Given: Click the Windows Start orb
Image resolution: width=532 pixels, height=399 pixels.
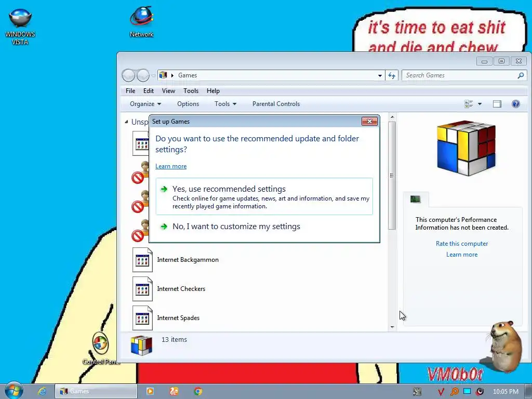Looking at the screenshot, I should click(x=14, y=391).
